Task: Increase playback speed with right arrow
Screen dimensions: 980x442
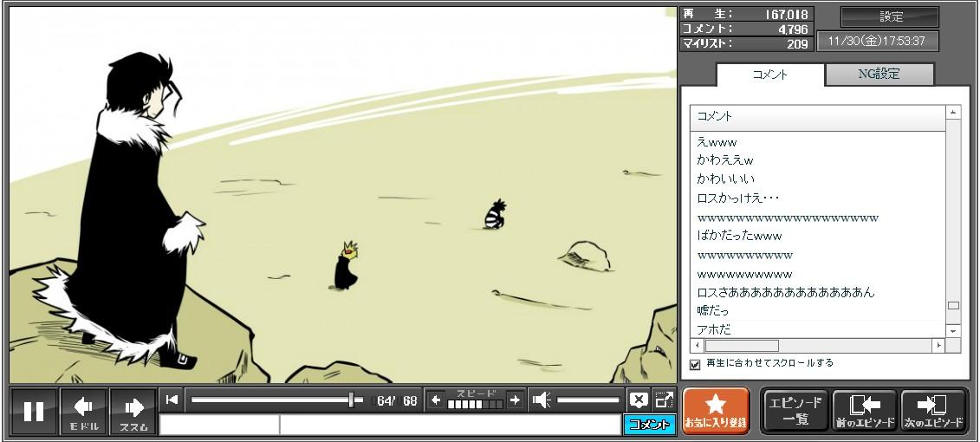Action: 515,400
